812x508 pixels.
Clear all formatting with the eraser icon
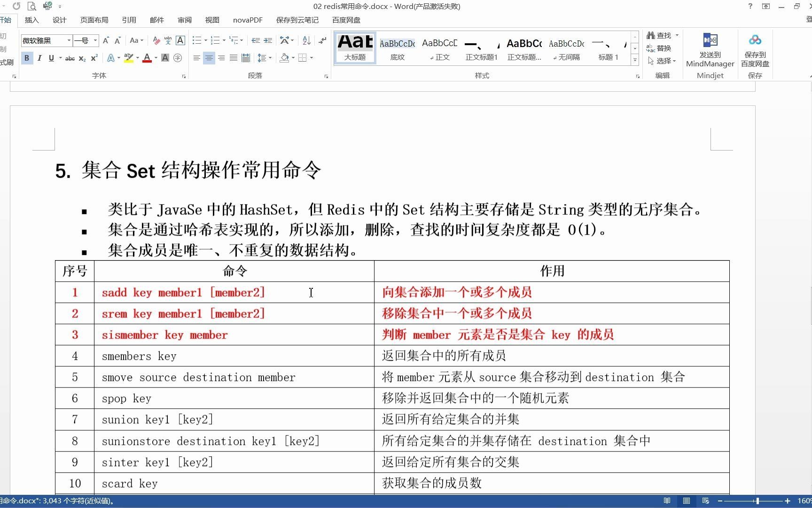tap(156, 40)
